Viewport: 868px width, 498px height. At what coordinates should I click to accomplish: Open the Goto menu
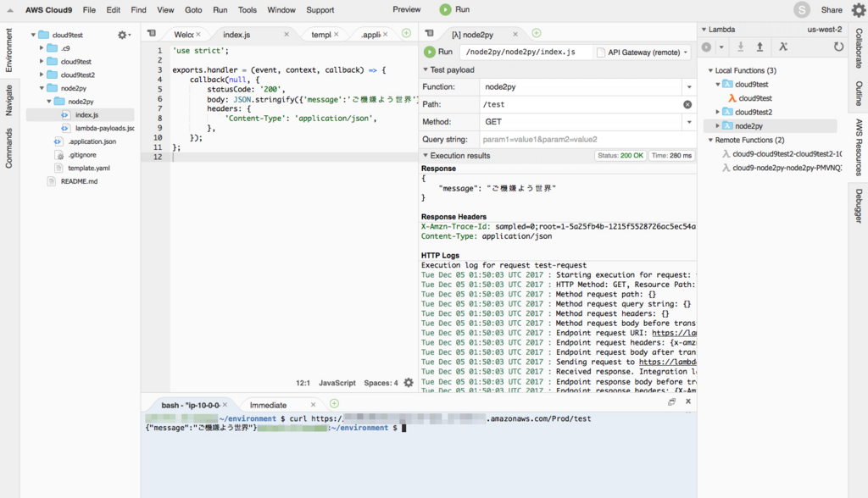pyautogui.click(x=193, y=10)
